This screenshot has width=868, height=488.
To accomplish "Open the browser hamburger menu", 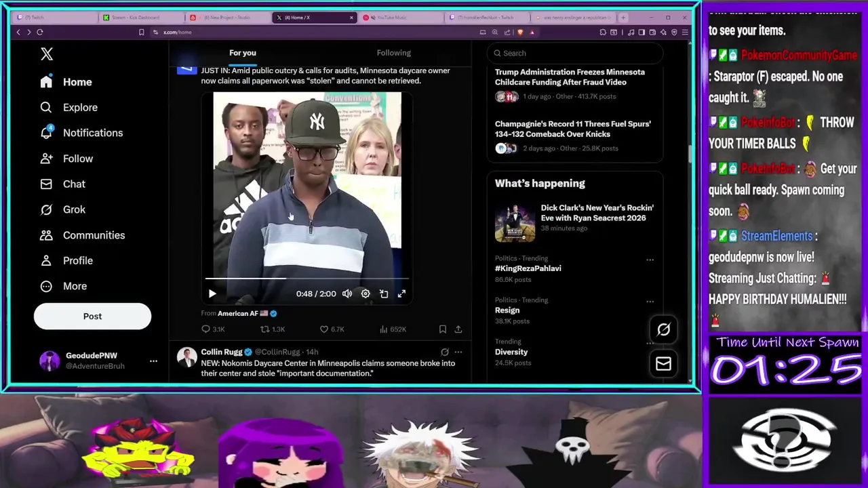I will point(685,32).
